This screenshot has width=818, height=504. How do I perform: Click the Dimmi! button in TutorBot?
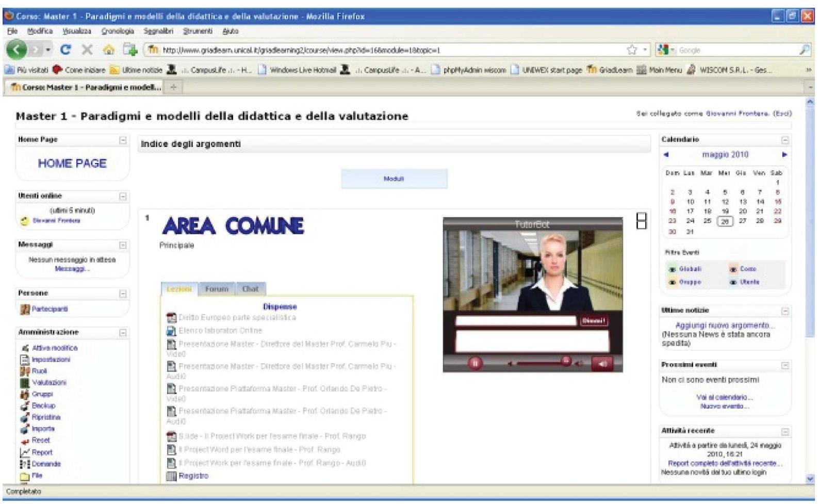[594, 321]
